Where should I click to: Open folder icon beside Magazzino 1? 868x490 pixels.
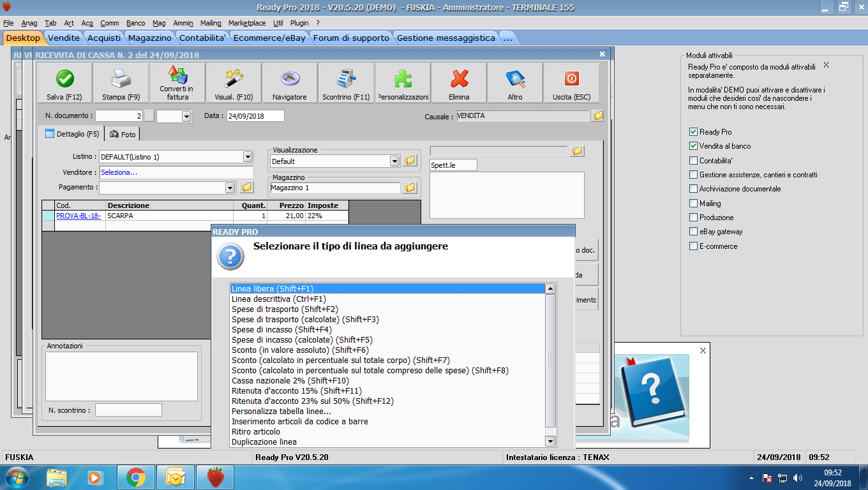410,188
